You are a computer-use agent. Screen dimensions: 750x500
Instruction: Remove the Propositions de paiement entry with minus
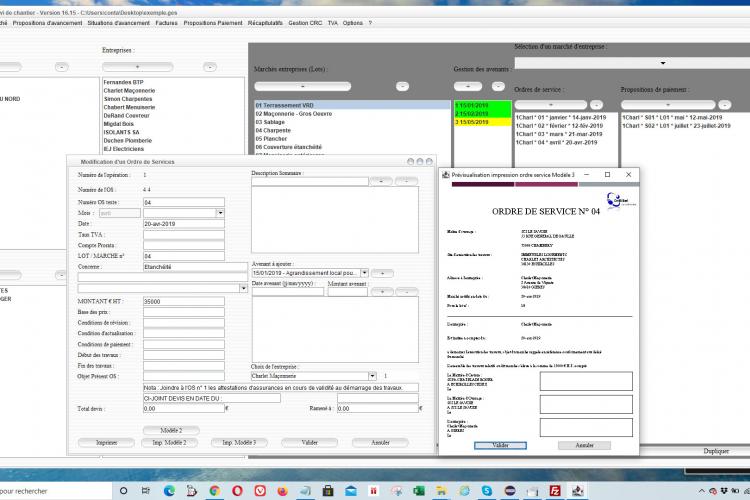[725, 105]
